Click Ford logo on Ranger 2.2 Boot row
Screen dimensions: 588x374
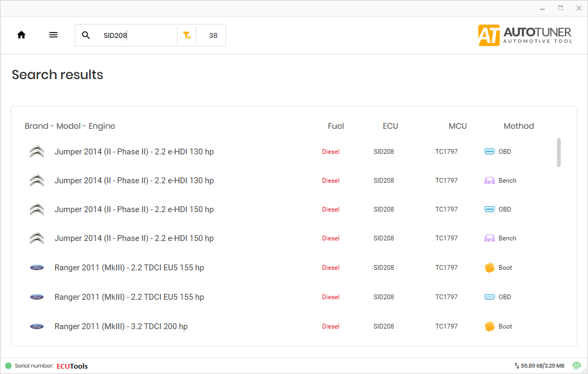(x=37, y=268)
